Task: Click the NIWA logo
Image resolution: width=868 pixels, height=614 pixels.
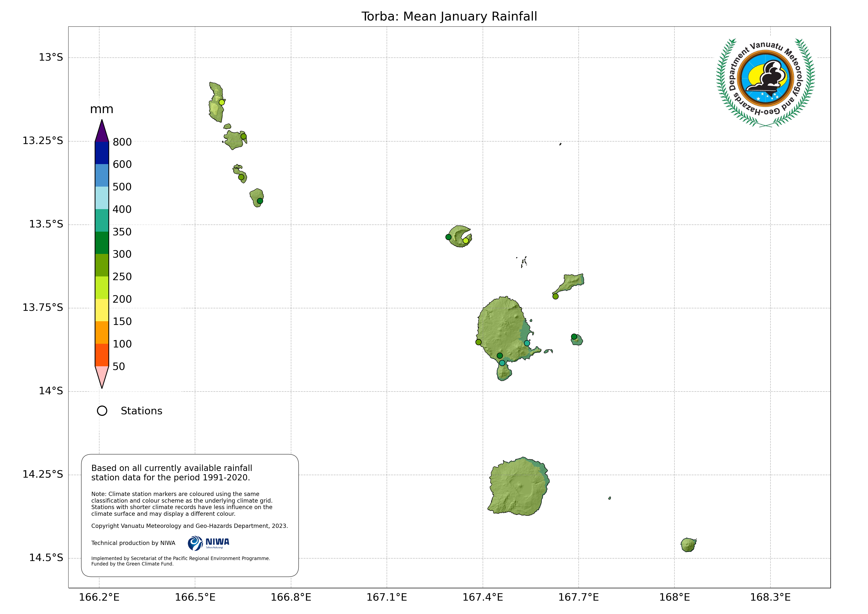Action: 208,543
